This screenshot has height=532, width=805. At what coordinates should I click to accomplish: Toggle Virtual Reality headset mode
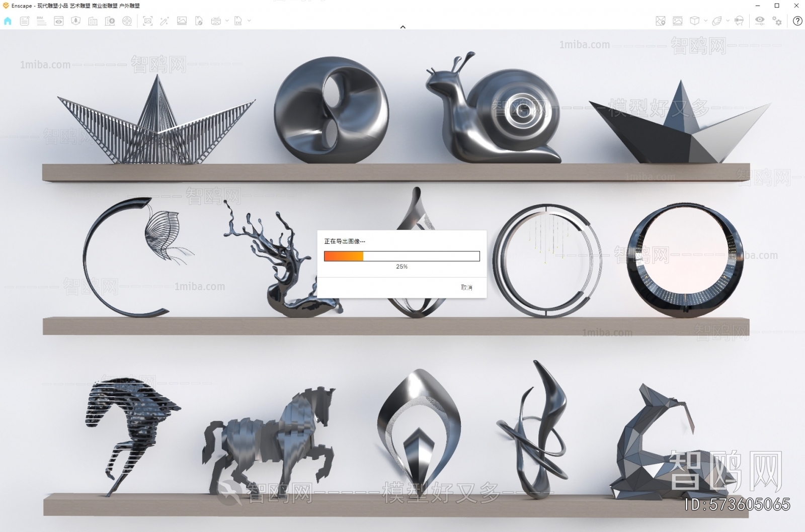[x=739, y=21]
